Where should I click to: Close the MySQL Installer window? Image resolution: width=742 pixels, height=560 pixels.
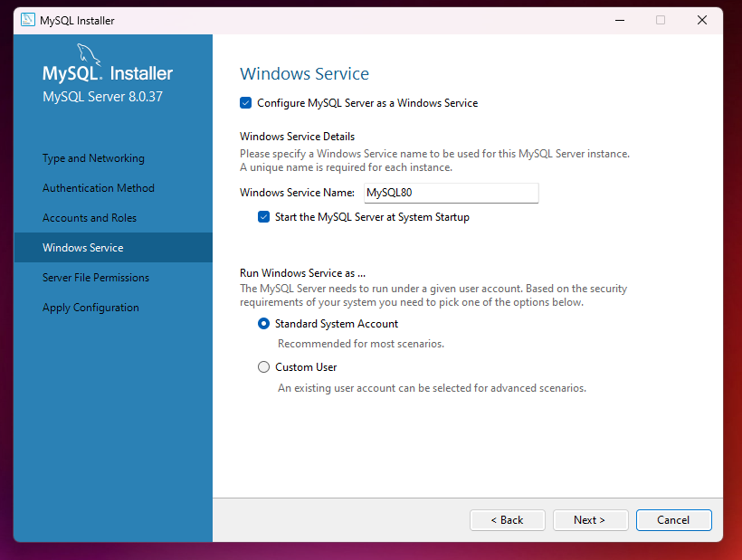click(x=702, y=20)
